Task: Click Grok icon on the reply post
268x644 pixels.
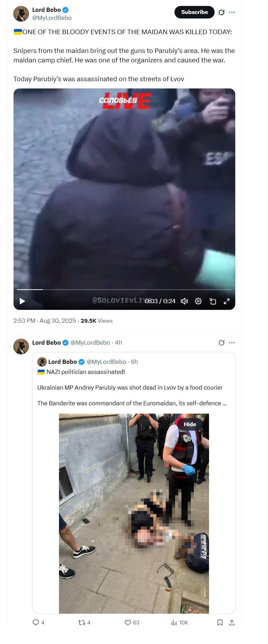Action: 221,343
